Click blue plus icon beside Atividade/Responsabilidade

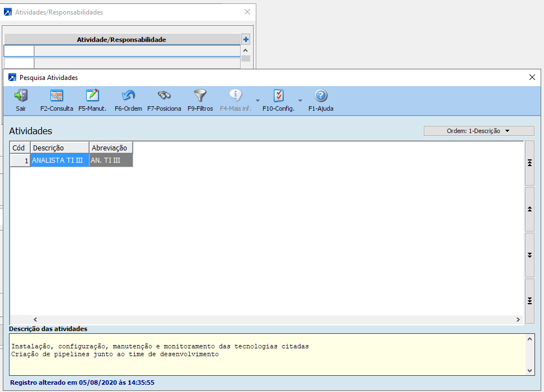pos(246,39)
